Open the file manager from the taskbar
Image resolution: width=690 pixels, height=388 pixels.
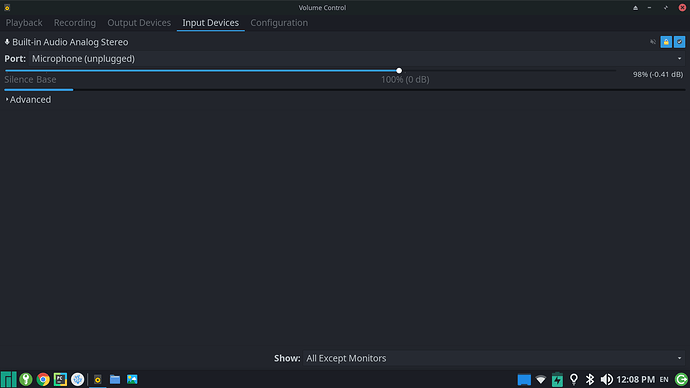(x=115, y=379)
